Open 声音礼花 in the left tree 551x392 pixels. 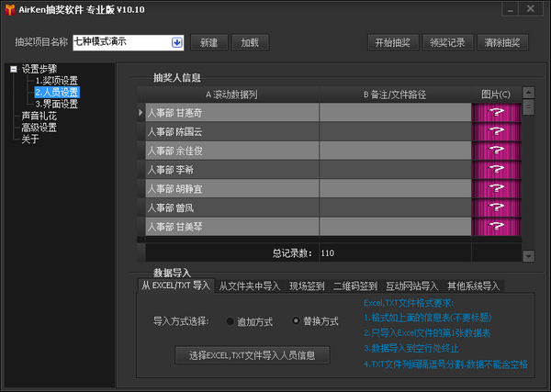(x=39, y=116)
